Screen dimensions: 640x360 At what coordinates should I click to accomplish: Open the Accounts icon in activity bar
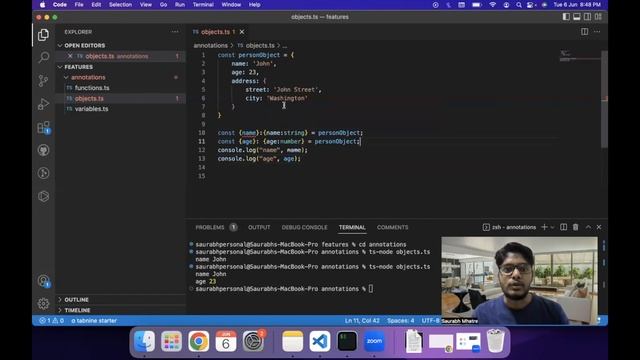point(43,281)
